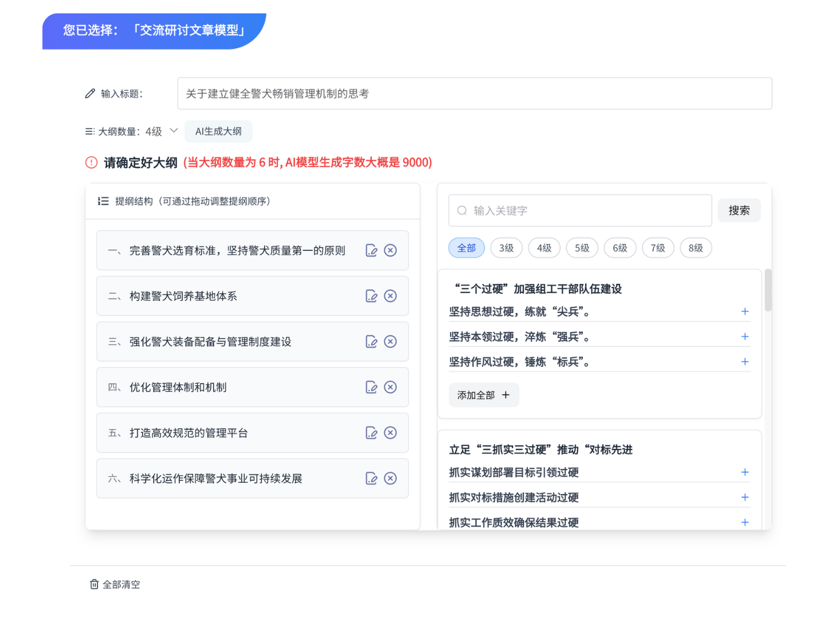Screen dimensions: 840x619
Task: Click 全部清空 to clear everything
Action: 115,585
